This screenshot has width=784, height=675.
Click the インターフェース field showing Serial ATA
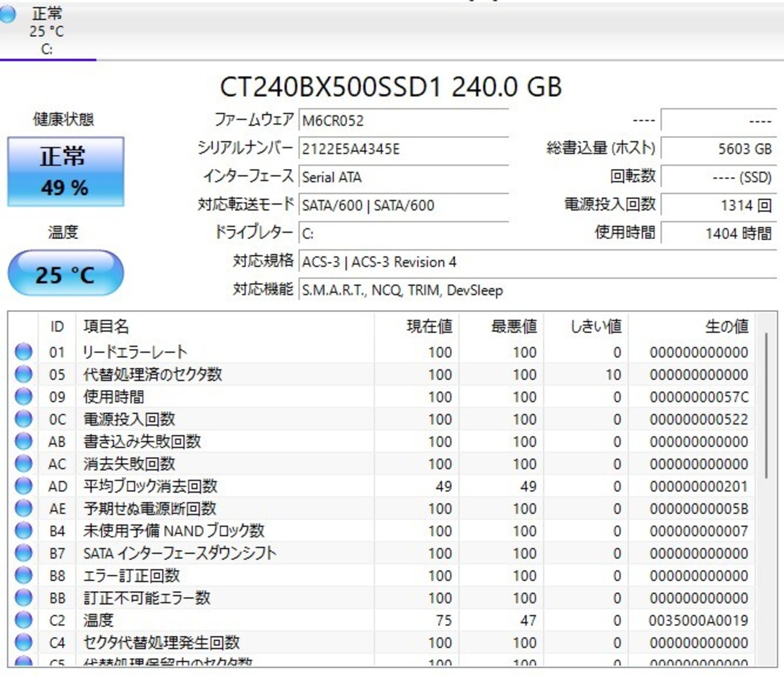(x=404, y=177)
